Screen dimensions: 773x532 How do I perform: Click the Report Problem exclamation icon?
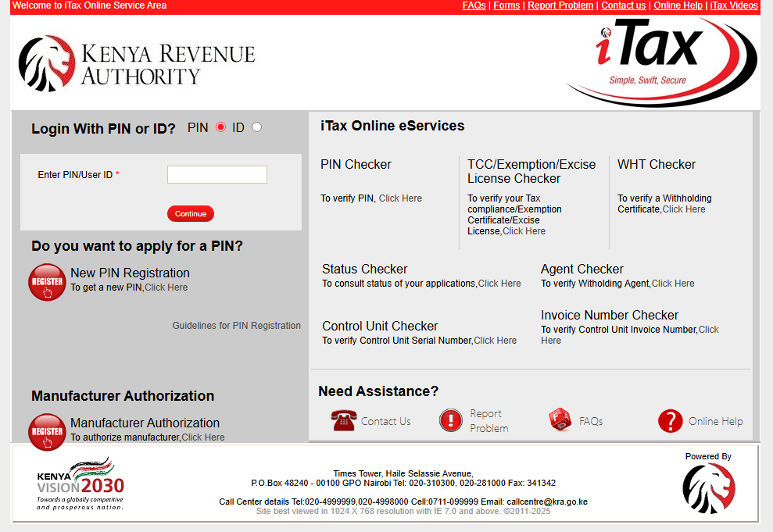coord(451,421)
